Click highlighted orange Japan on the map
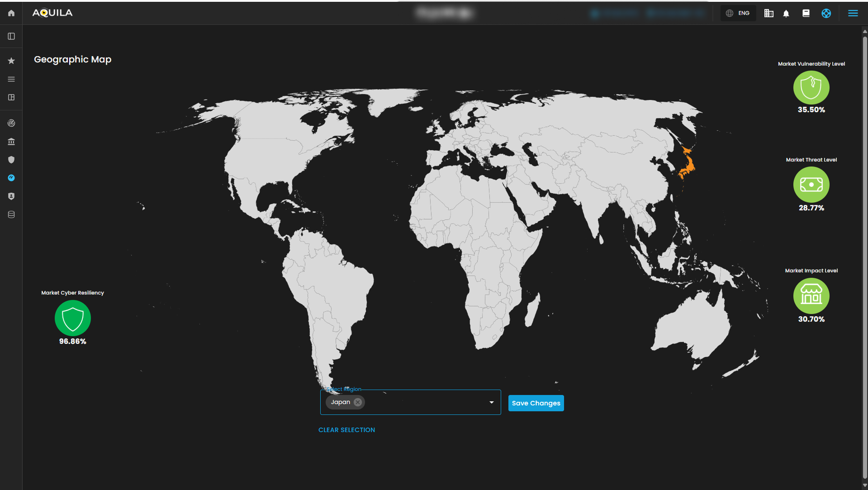The height and width of the screenshot is (490, 868). (688, 166)
